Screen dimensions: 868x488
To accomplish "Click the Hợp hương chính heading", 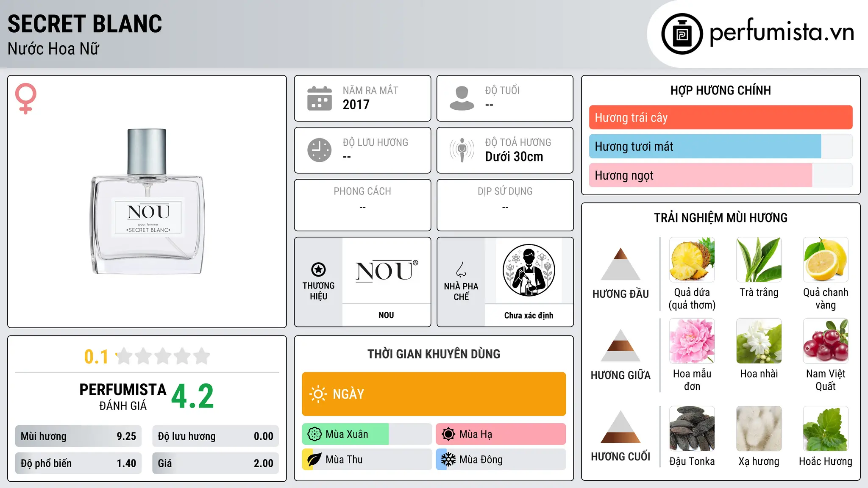I will [721, 90].
